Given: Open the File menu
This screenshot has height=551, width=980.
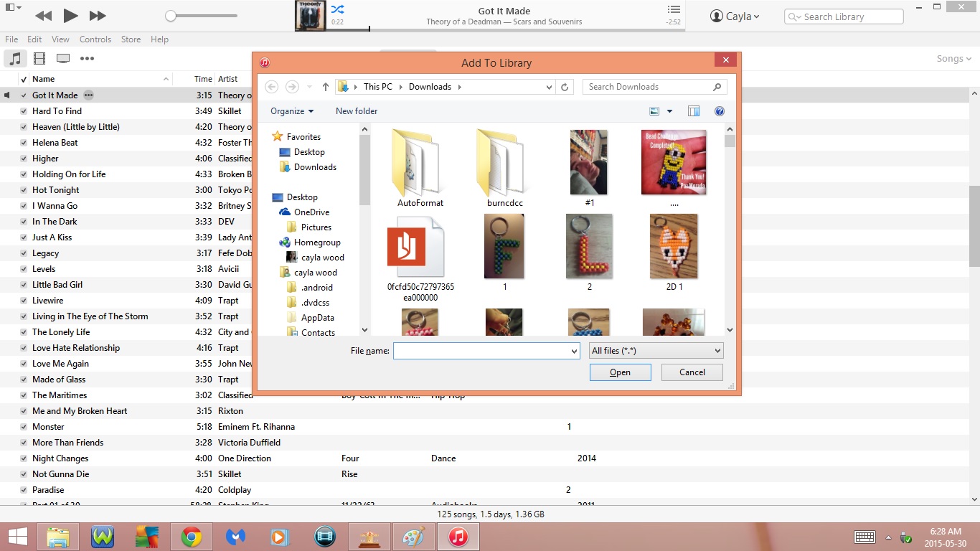Looking at the screenshot, I should (x=11, y=39).
